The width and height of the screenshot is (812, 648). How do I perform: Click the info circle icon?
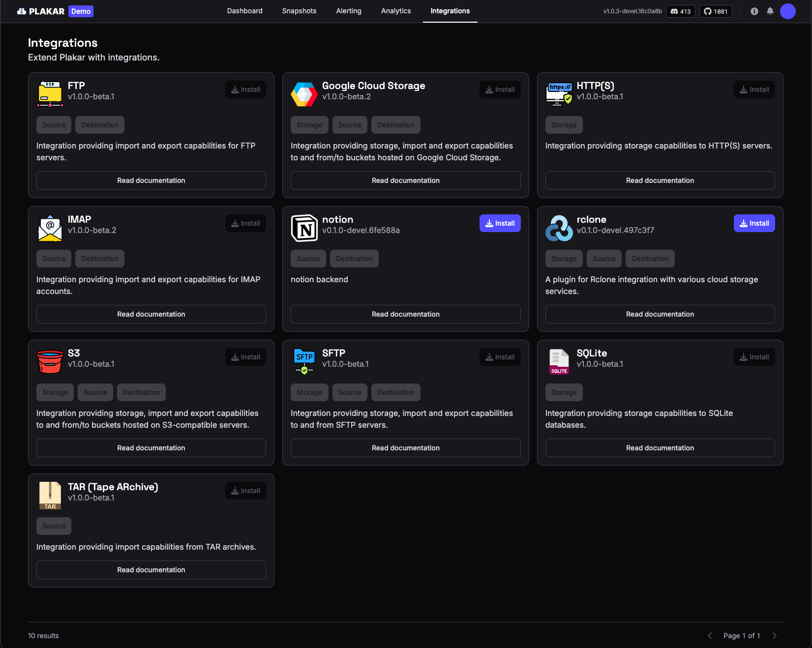coord(754,11)
